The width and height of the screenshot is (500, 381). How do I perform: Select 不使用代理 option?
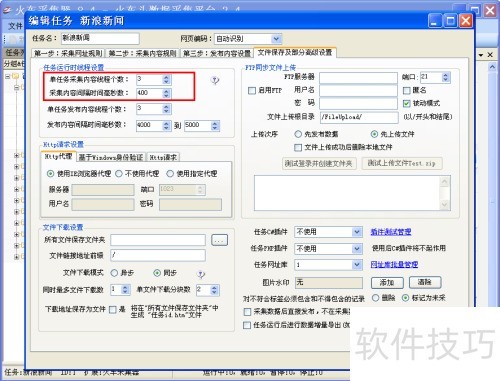point(119,174)
